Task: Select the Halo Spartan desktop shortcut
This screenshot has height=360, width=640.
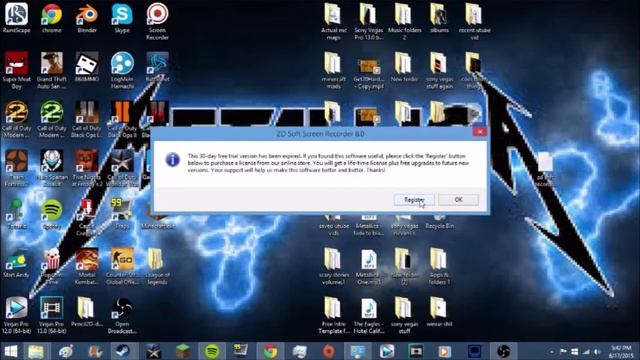Action: coord(51,168)
